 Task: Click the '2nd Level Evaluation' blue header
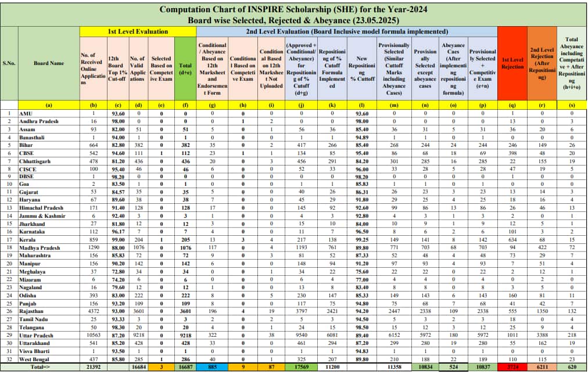click(347, 31)
